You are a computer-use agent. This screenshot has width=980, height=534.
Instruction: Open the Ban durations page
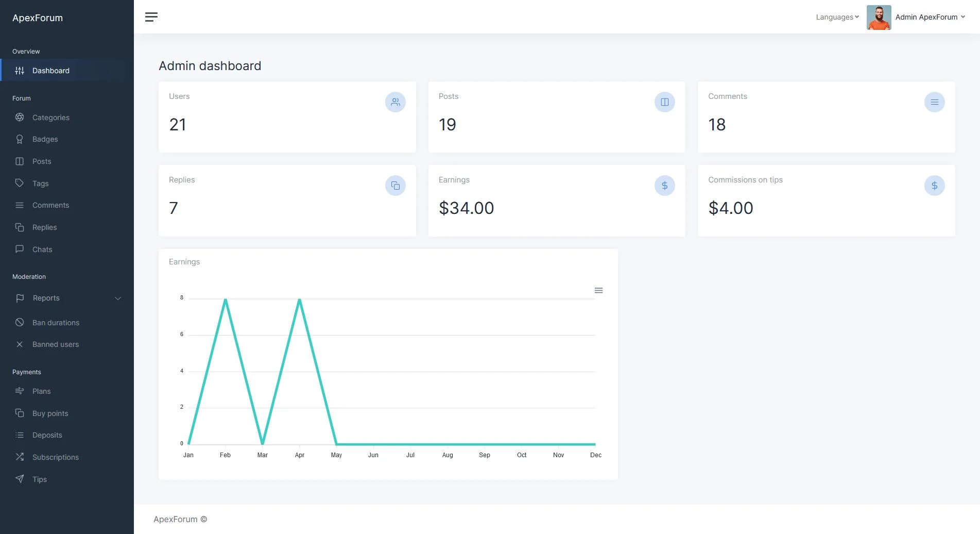pyautogui.click(x=56, y=323)
